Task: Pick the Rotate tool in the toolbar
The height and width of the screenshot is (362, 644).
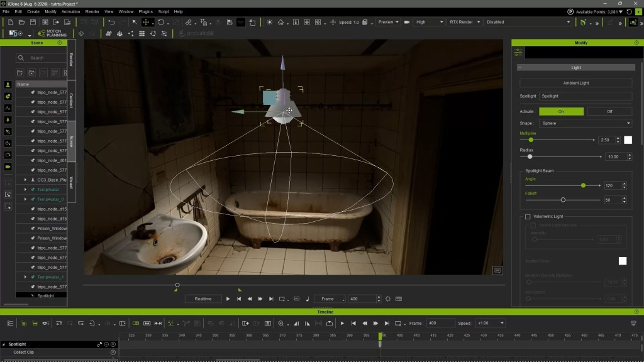Action: coord(161,22)
